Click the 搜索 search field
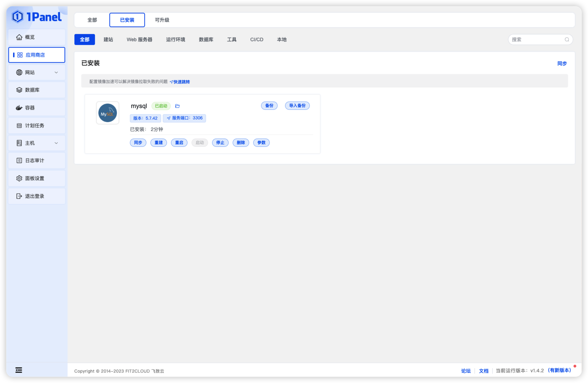Image resolution: width=588 pixels, height=383 pixels. pyautogui.click(x=536, y=40)
